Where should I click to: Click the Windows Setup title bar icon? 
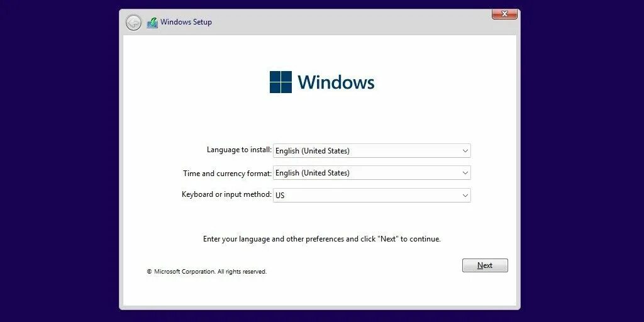pos(152,23)
